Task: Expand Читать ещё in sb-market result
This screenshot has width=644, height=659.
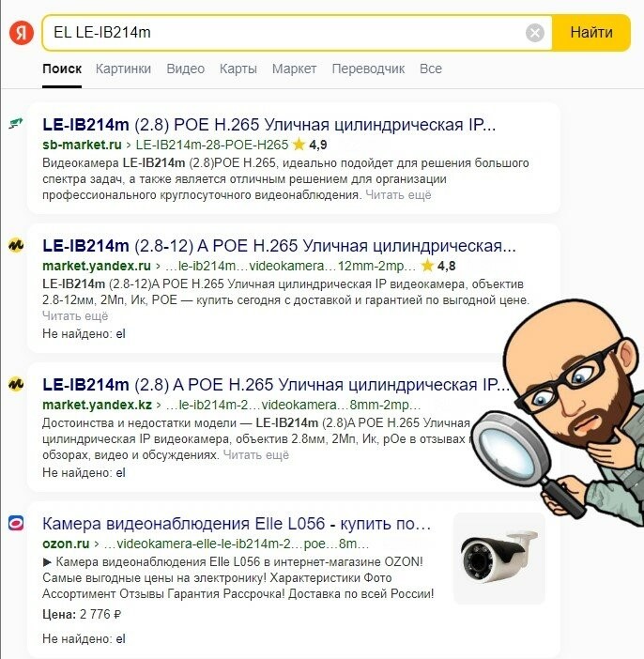Action: (398, 195)
